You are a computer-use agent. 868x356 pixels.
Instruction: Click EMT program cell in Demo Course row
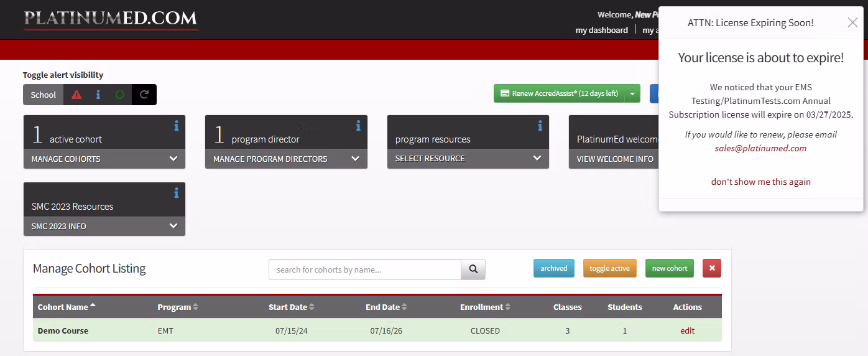pos(165,330)
